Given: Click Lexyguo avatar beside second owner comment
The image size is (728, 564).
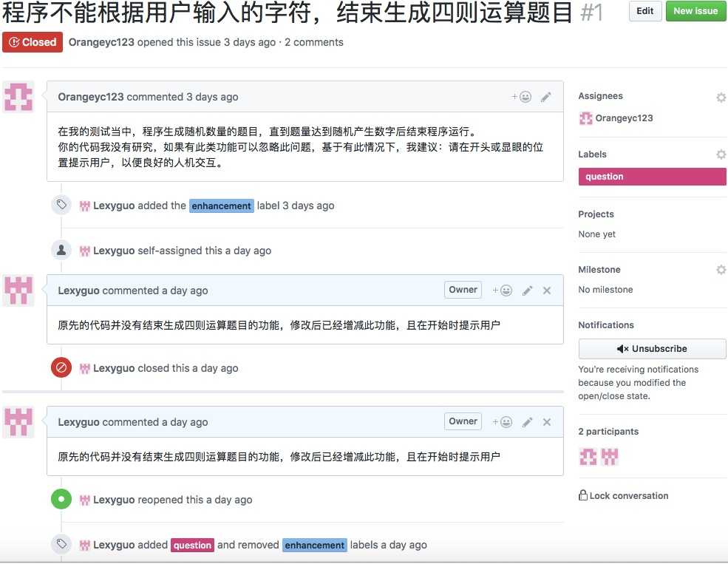Looking at the screenshot, I should pyautogui.click(x=18, y=422).
